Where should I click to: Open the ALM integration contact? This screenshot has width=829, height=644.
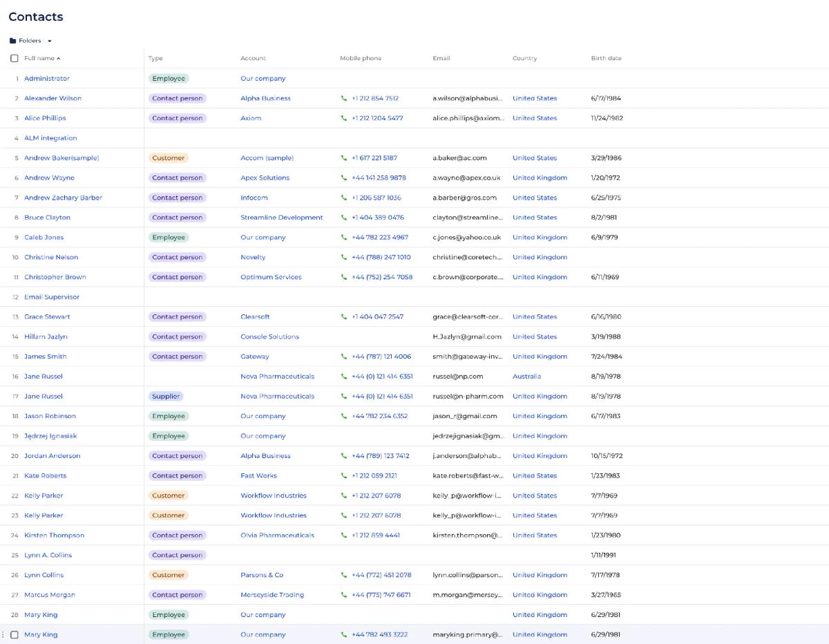[50, 138]
